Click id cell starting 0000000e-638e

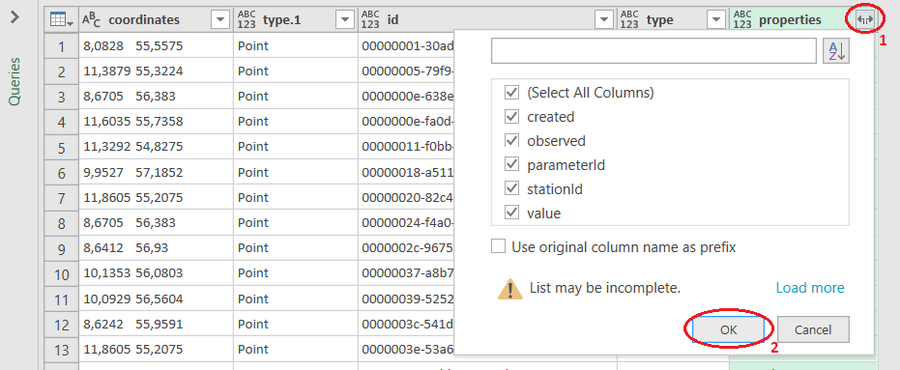tap(406, 96)
